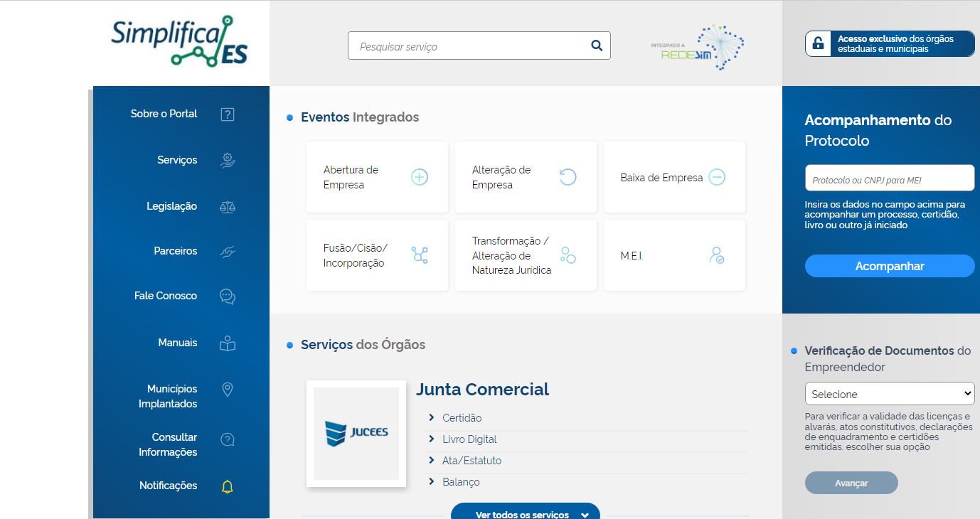Click the Parceiros handshake icon
Screen dimensions: 980x519
[x=228, y=252]
